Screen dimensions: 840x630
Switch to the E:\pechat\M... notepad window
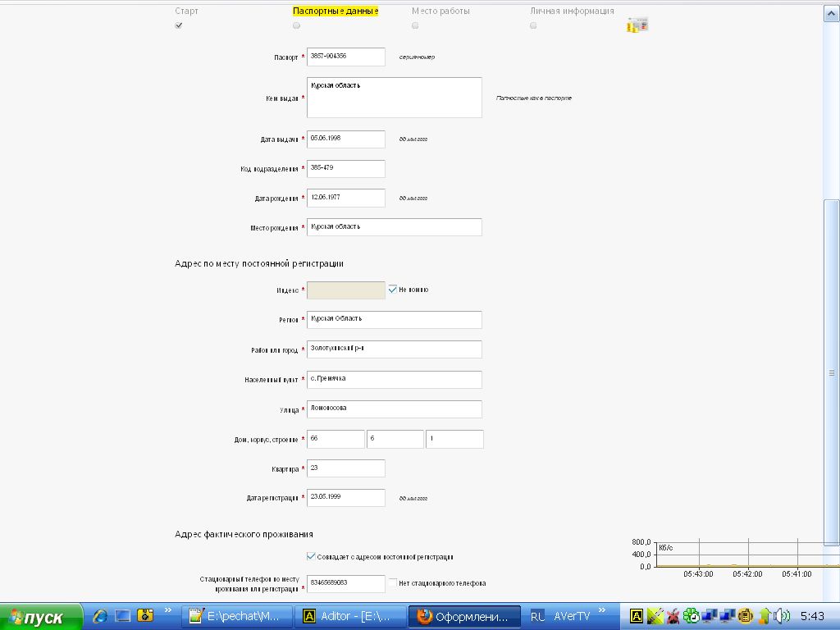pos(237,617)
